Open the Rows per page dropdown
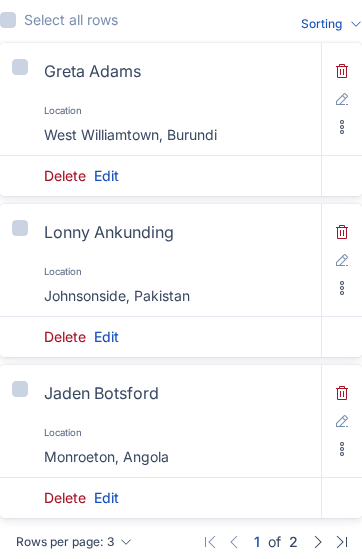 click(x=74, y=542)
